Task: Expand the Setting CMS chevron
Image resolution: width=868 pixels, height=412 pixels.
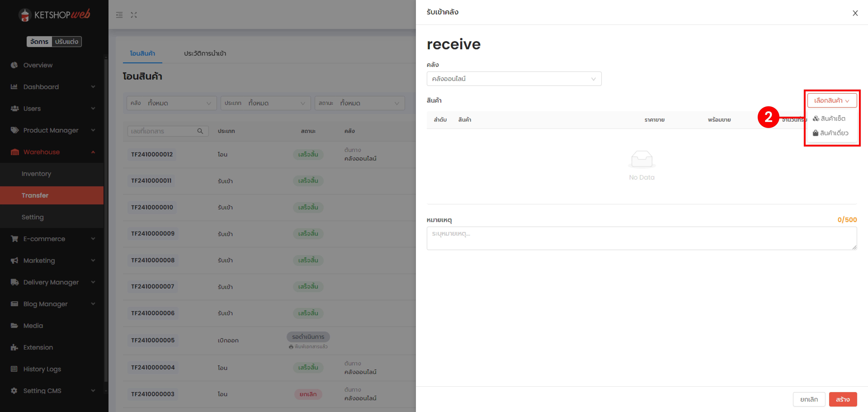Action: pos(93,391)
